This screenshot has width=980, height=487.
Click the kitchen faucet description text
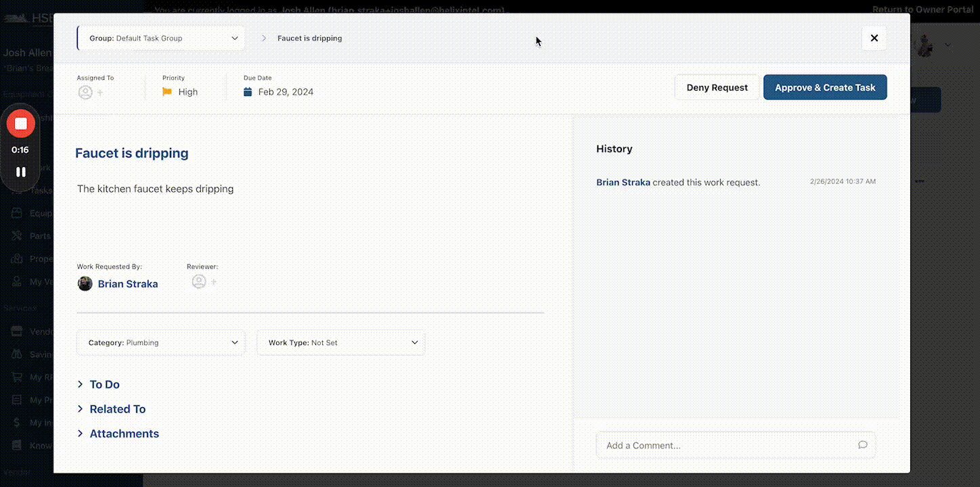point(155,189)
